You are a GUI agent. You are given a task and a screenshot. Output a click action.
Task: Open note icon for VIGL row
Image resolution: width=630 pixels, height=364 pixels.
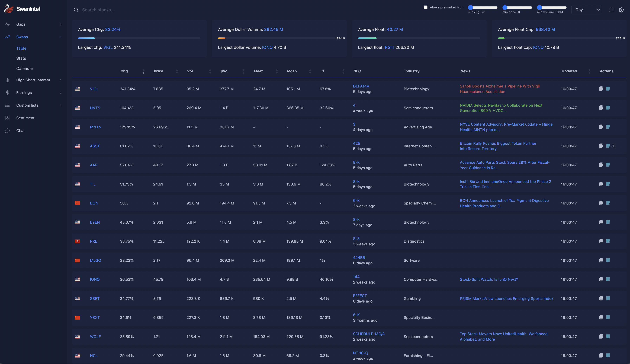click(608, 89)
